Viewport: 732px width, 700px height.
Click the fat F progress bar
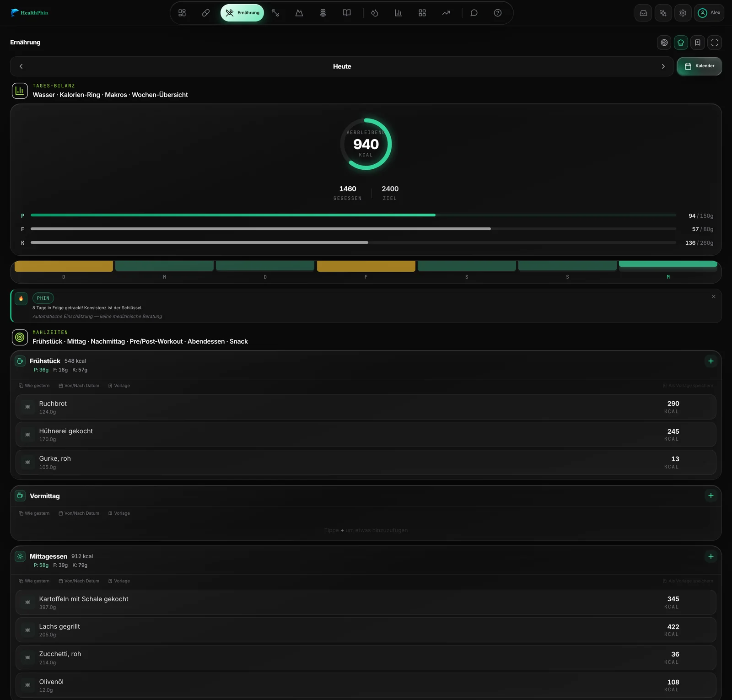pyautogui.click(x=353, y=229)
